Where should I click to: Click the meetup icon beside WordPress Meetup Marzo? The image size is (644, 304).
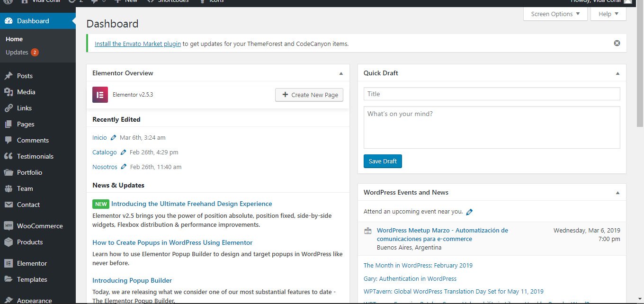point(367,231)
